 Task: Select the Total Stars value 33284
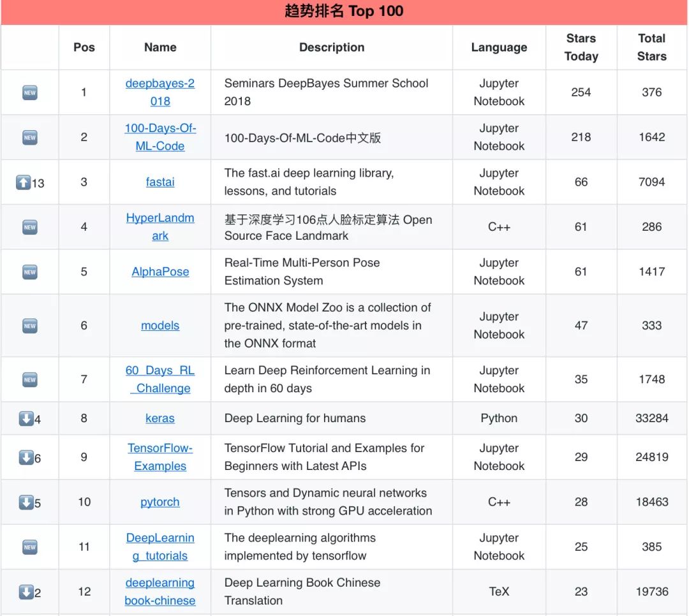pyautogui.click(x=651, y=418)
